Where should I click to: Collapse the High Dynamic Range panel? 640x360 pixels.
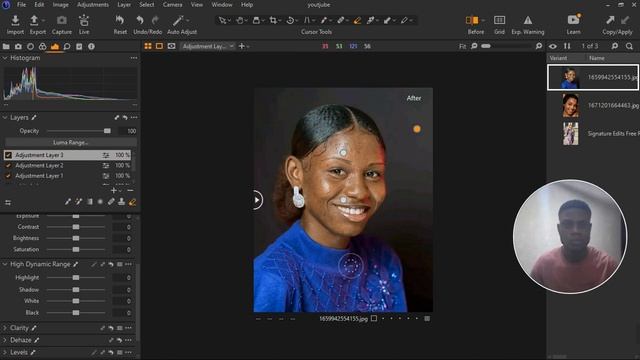coord(5,264)
